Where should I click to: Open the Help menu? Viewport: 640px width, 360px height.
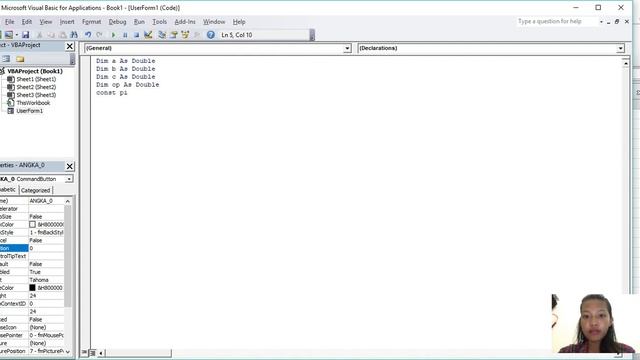(x=239, y=22)
